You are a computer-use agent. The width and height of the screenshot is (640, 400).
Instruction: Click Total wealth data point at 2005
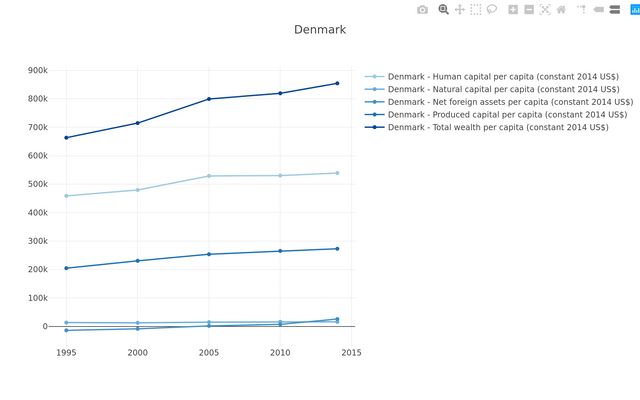tap(209, 99)
